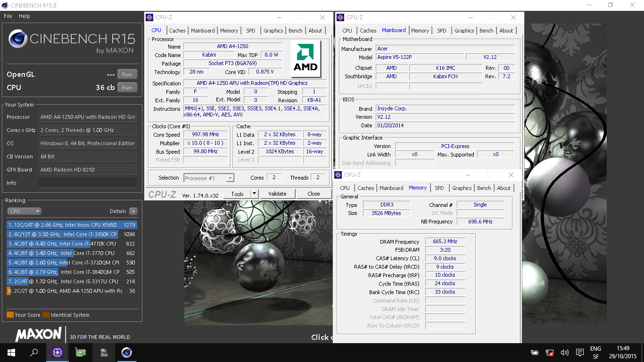Select Caches tab in CPU-Z Memory window

pyautogui.click(x=366, y=188)
